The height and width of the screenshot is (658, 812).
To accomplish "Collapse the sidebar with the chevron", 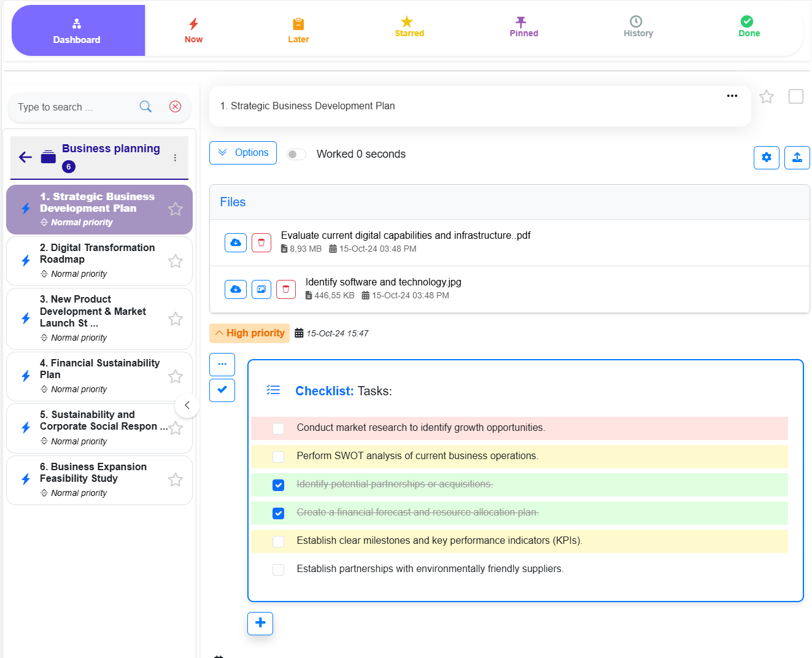I will click(187, 406).
